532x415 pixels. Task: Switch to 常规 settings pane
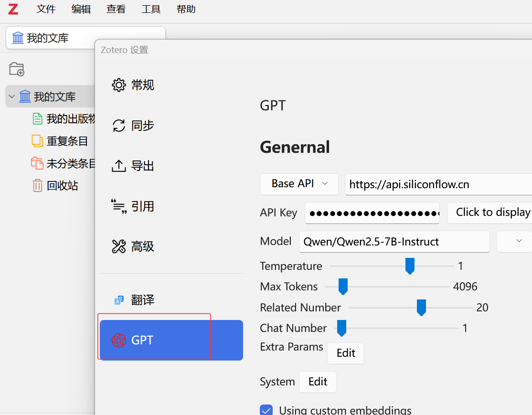(171, 85)
